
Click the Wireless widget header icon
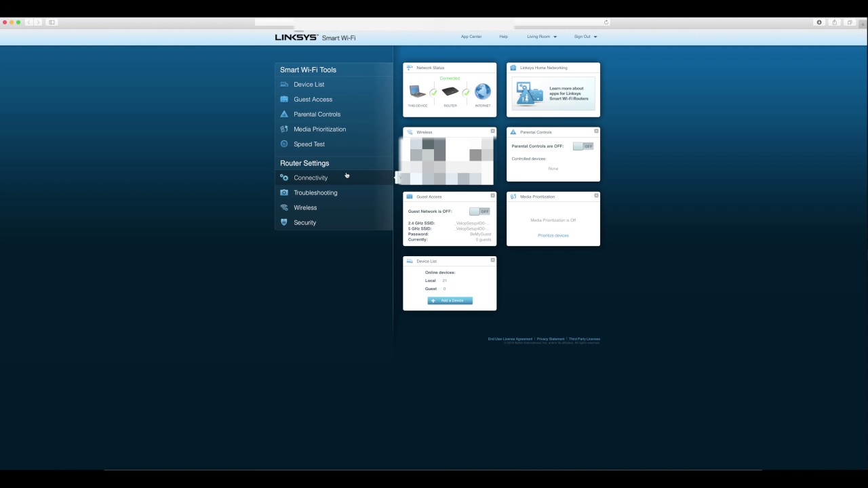410,132
